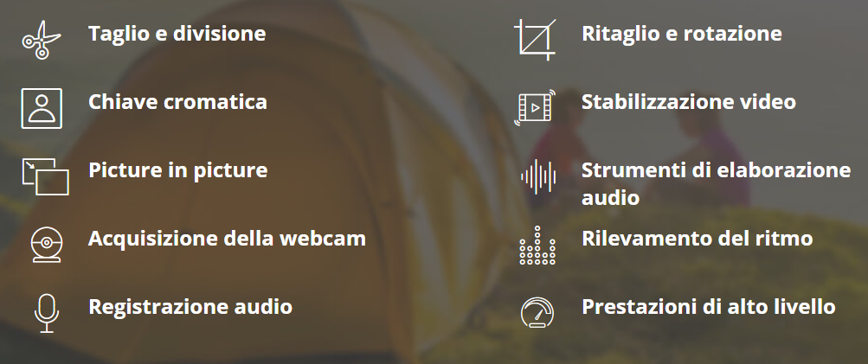Open Strumenti di elaborazione audio
This screenshot has width=868, height=364.
pyautogui.click(x=717, y=183)
